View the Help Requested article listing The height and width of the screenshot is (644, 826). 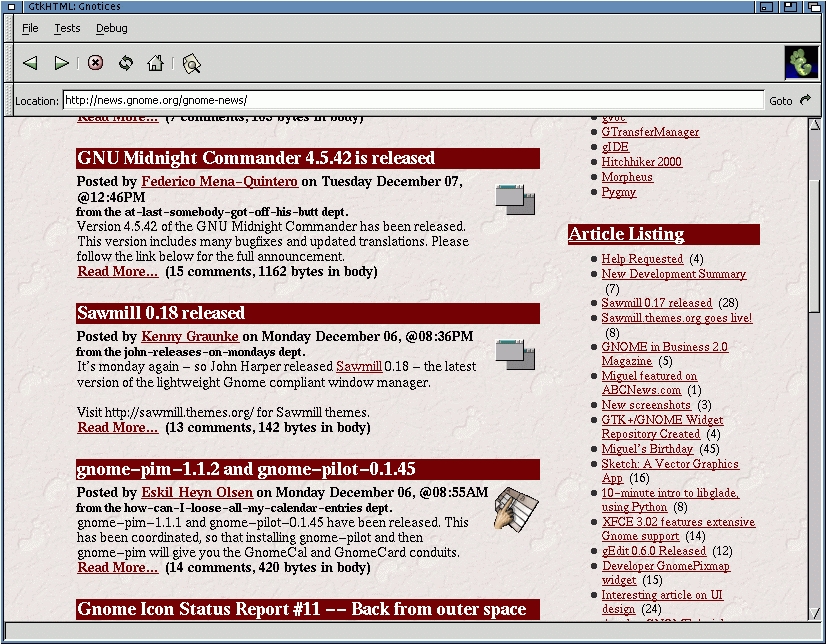pyautogui.click(x=642, y=259)
